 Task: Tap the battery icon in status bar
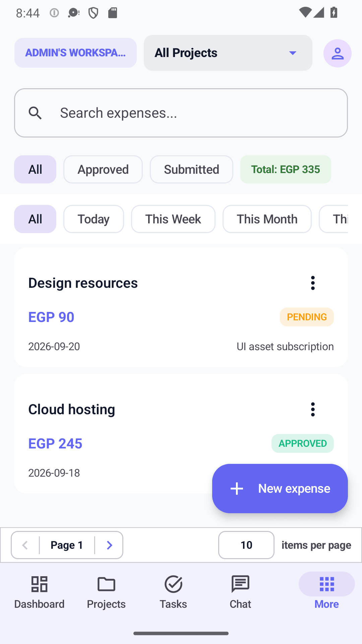[x=334, y=13]
